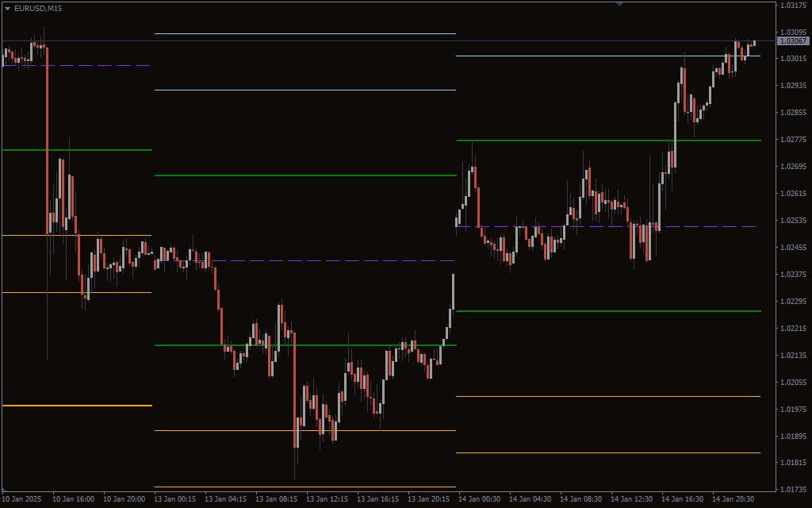Screen dimensions: 812x508
Task: Click the 10 Jan 16:00 time label
Action: pyautogui.click(x=74, y=499)
